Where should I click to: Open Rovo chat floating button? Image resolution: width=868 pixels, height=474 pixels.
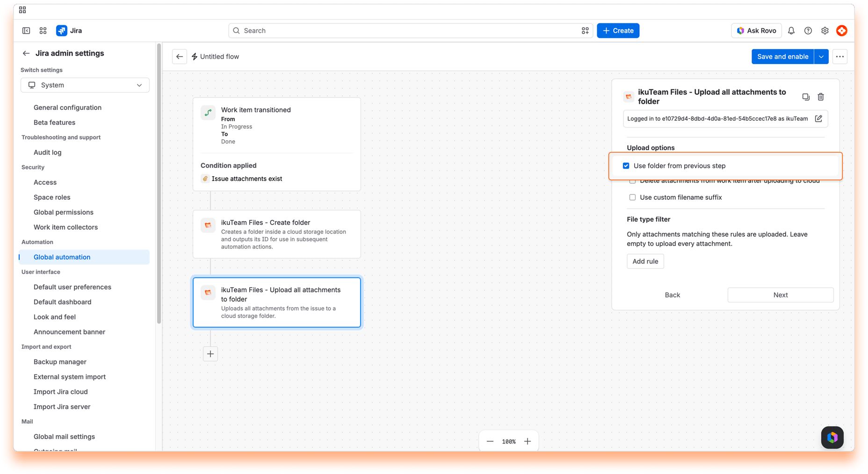[x=832, y=438]
